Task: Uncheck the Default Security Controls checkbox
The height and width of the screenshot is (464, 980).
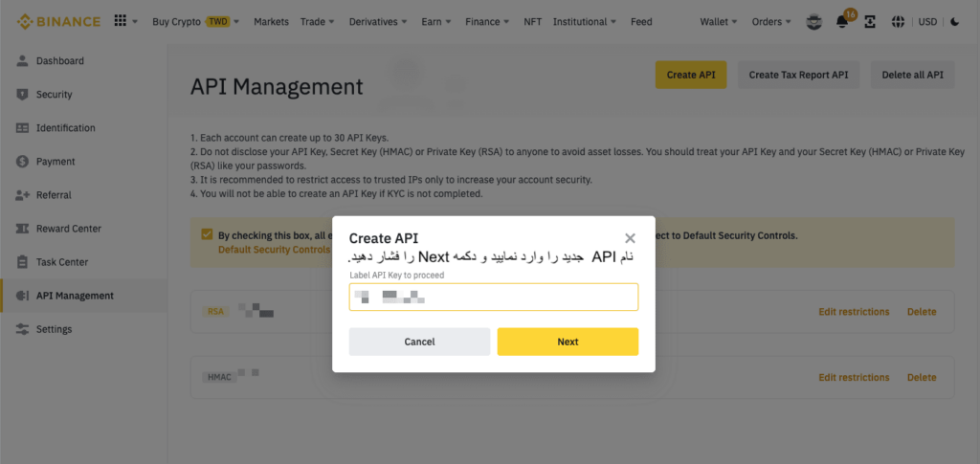Action: tap(207, 234)
